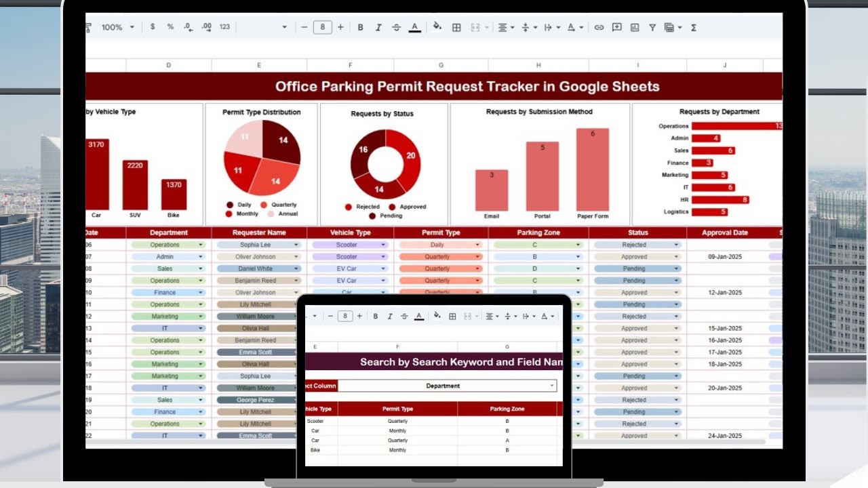Select the Paper Form bar in chart

(x=593, y=169)
